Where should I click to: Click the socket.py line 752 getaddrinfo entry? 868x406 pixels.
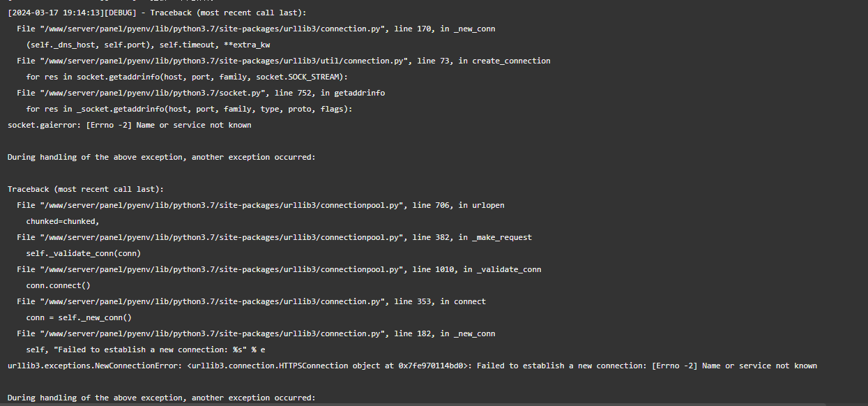201,93
